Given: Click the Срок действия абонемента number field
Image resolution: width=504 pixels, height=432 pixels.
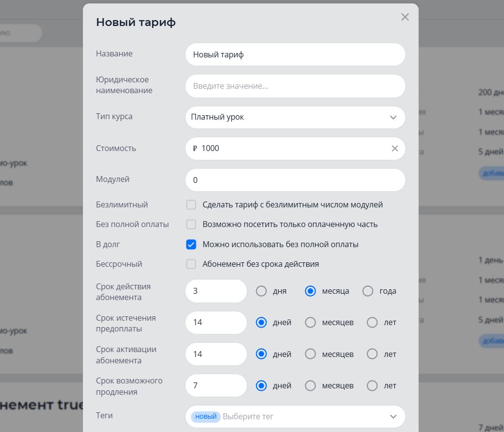Looking at the screenshot, I should point(216,291).
